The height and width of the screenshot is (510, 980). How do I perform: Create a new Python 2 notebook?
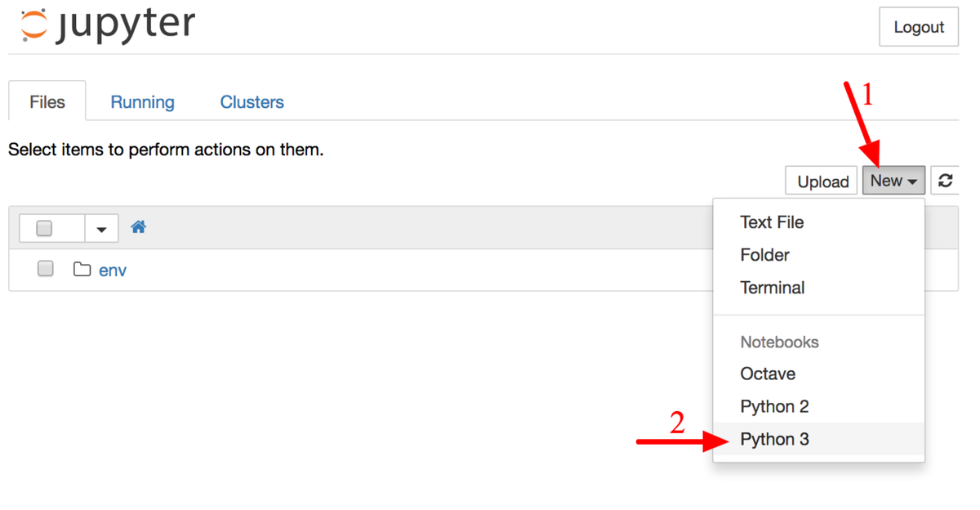click(774, 406)
